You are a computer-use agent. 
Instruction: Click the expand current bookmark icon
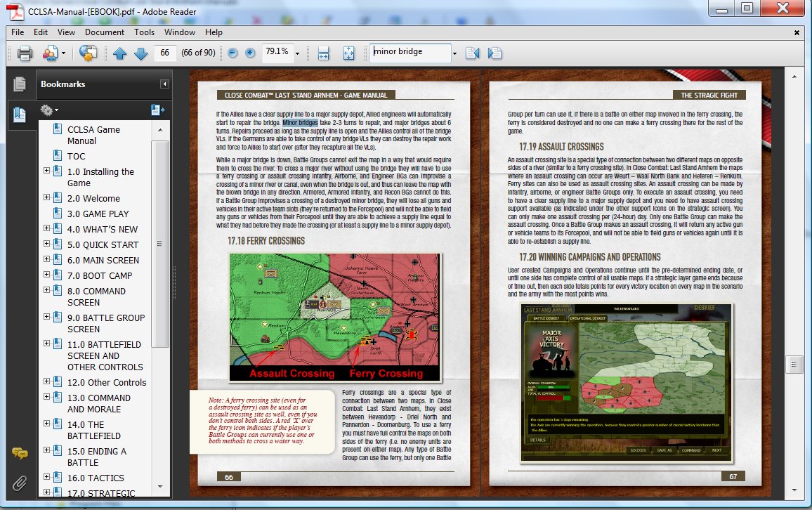point(157,110)
